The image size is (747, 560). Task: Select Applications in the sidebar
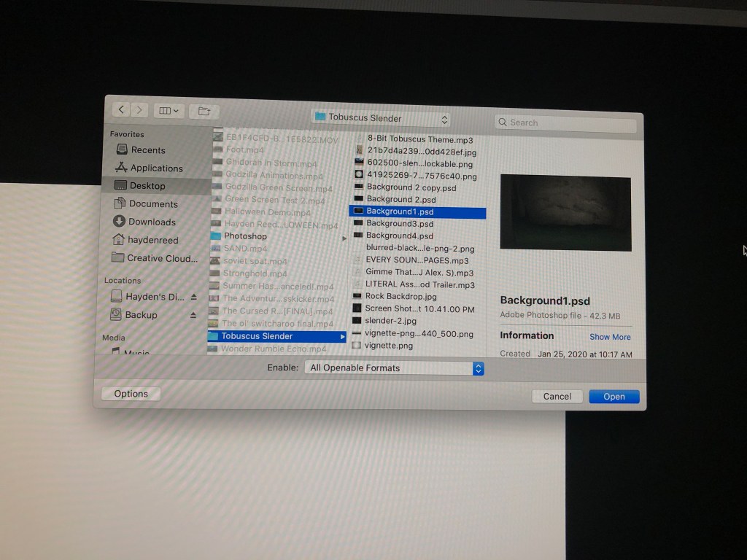coord(156,168)
